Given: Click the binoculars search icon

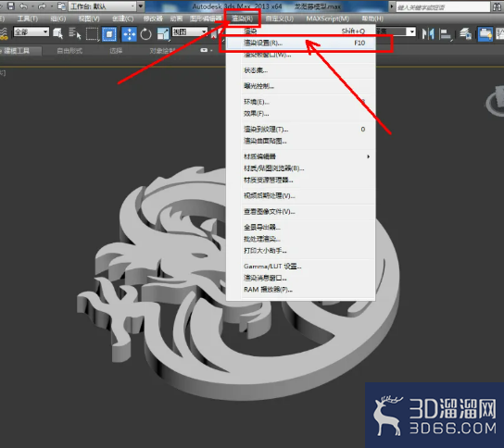Looking at the screenshot, I should 498,6.
